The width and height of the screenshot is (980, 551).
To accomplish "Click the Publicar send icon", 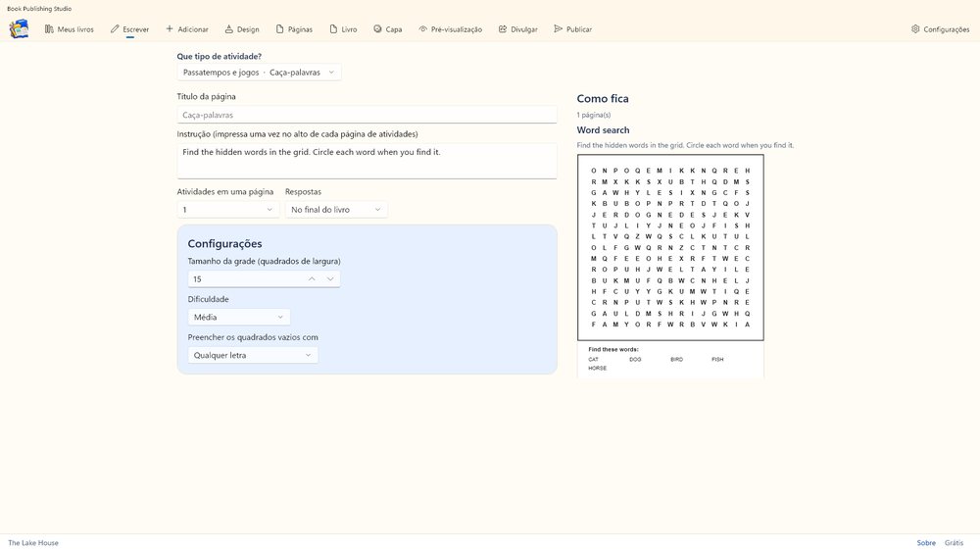I will [559, 28].
